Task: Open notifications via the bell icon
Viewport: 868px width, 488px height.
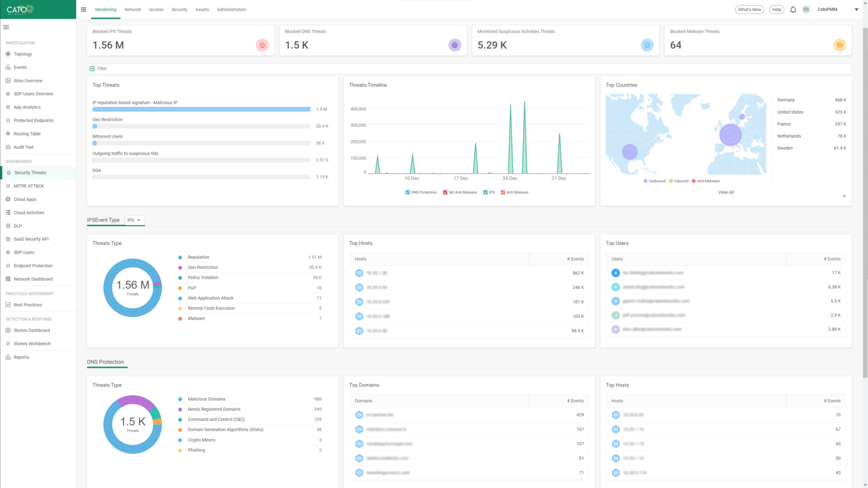Action: point(793,9)
